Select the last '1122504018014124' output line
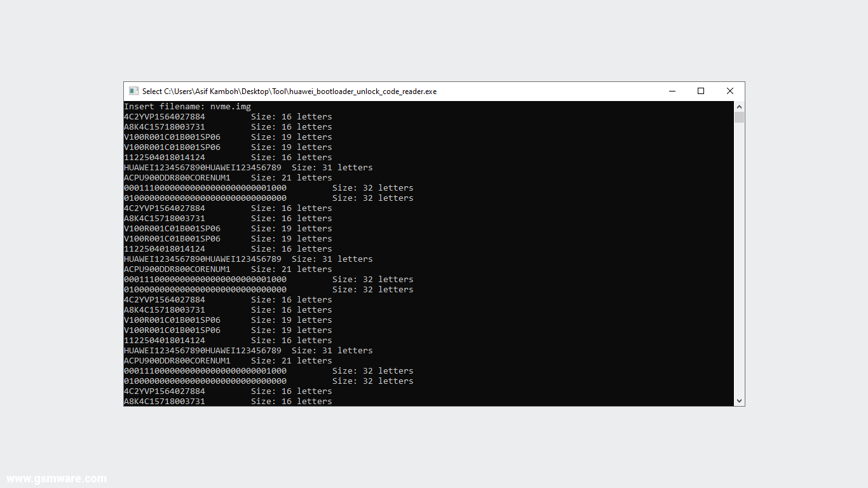Viewport: 868px width, 488px height. pos(228,341)
